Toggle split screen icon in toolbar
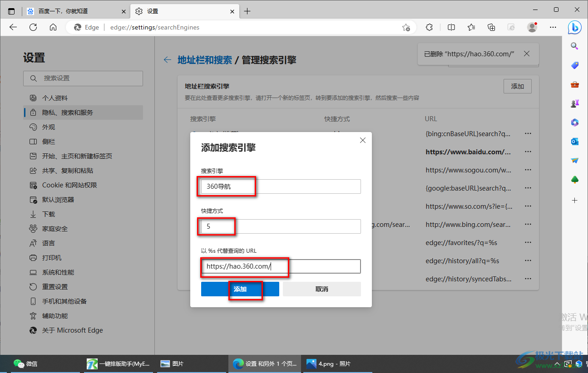The height and width of the screenshot is (373, 588). pos(451,27)
